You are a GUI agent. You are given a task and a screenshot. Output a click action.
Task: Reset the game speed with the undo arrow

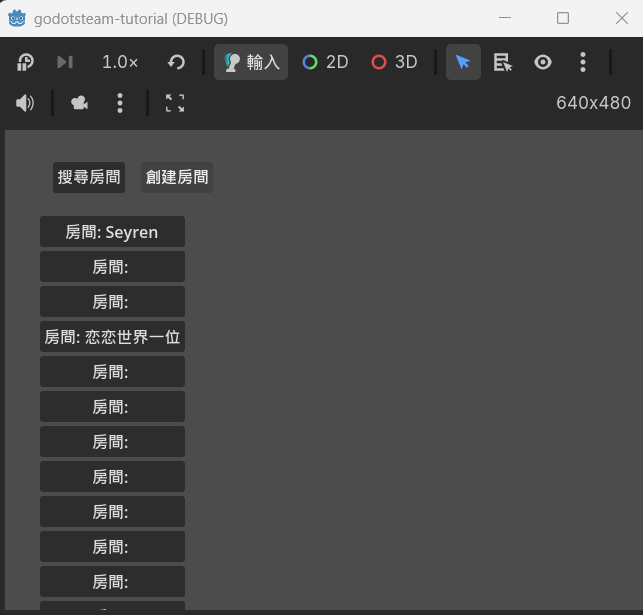click(176, 62)
